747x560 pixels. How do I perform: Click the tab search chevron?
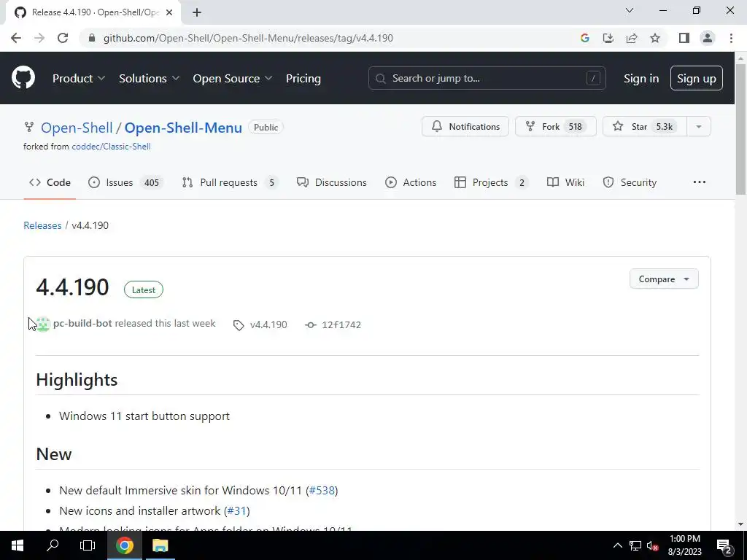(630, 10)
